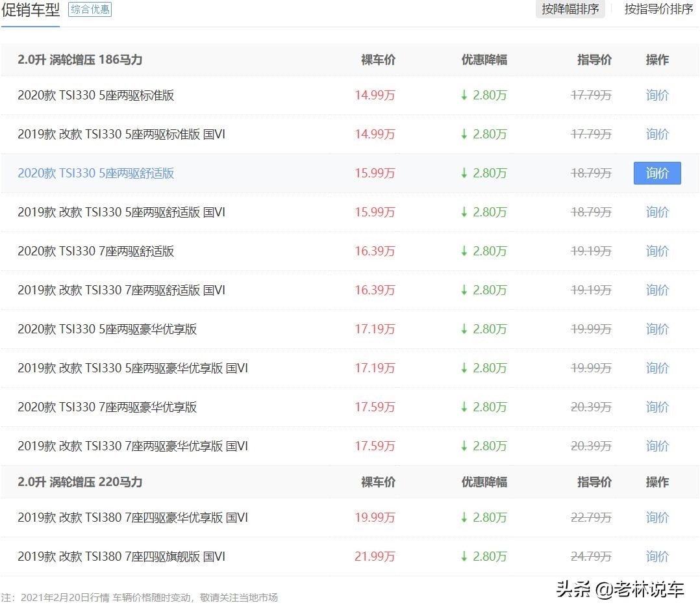Click 询价 for 2020款 TSI330 7座两驱舒适版
Image resolution: width=700 pixels, height=614 pixels.
pyautogui.click(x=657, y=251)
